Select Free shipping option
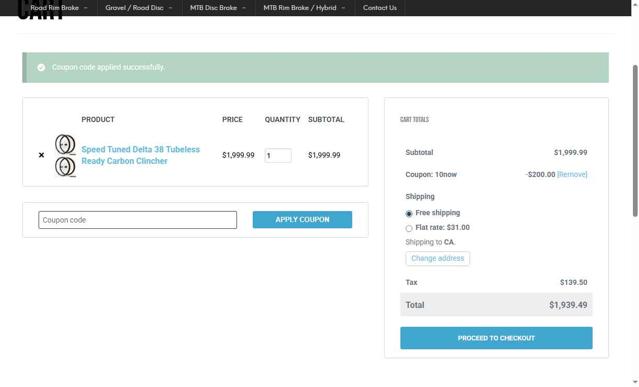The width and height of the screenshot is (639, 387). pos(409,213)
